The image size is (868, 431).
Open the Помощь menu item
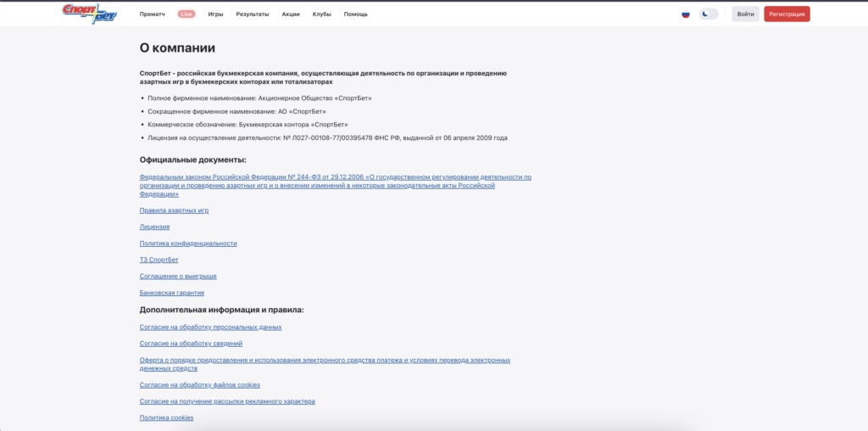pyautogui.click(x=355, y=14)
